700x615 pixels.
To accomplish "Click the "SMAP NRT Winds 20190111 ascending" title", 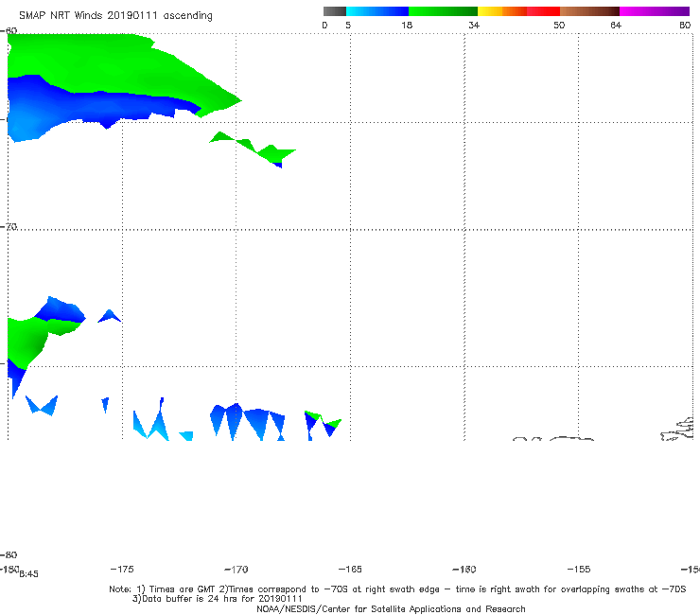I will 115,16.
